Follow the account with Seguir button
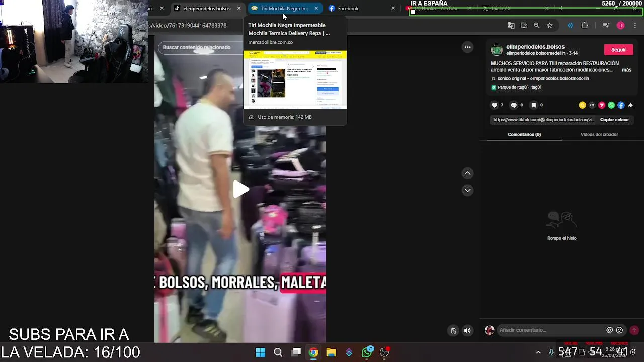 tap(618, 50)
